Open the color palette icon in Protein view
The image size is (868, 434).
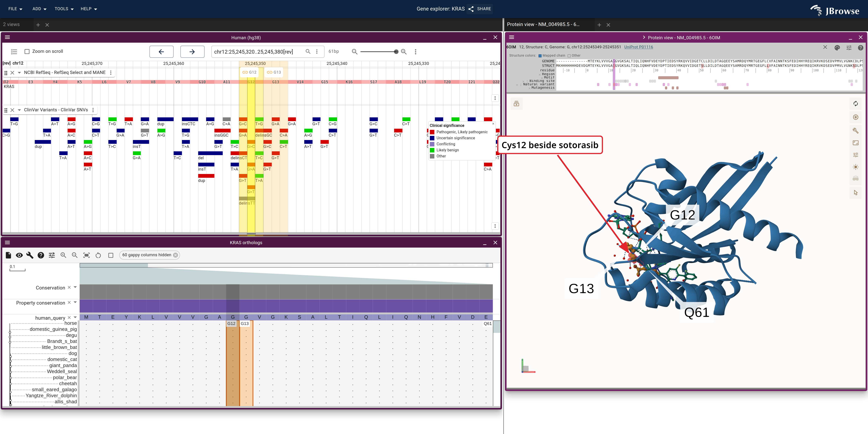(837, 48)
